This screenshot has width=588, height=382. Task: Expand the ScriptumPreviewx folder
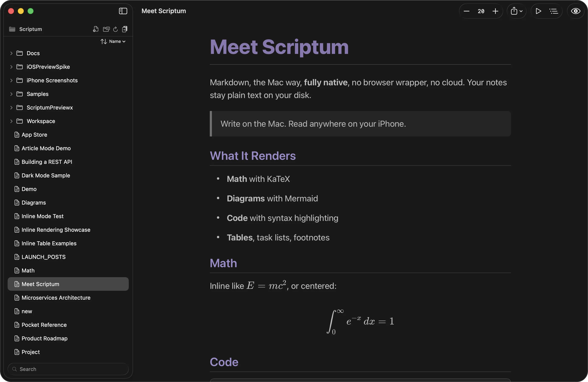(11, 108)
